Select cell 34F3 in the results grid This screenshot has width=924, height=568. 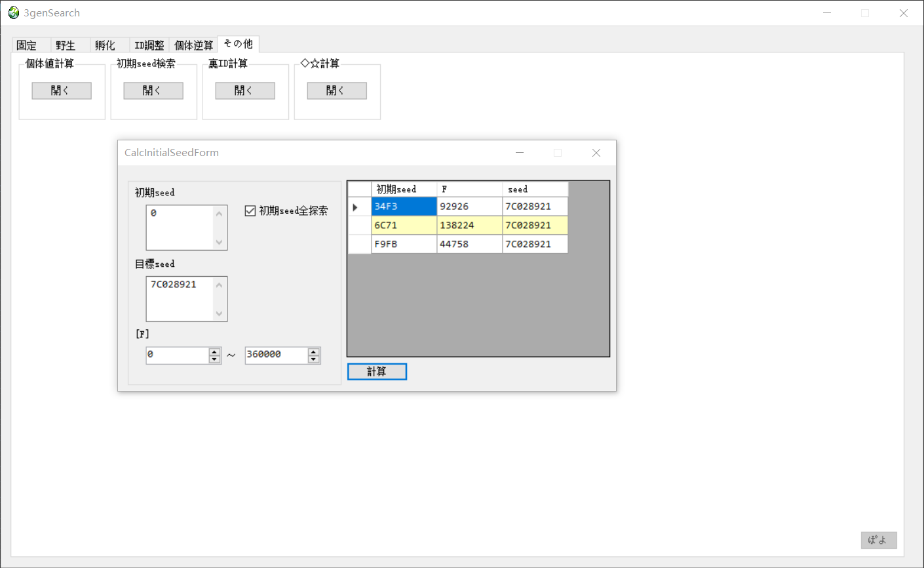coord(404,207)
